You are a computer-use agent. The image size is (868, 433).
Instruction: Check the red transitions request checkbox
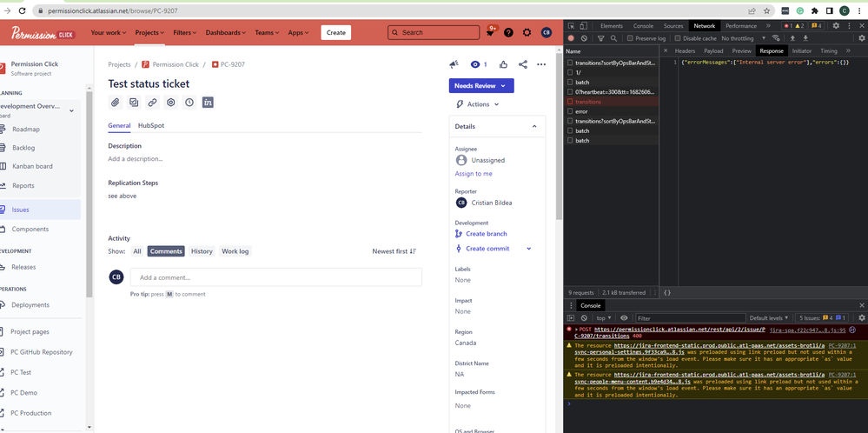(x=570, y=102)
